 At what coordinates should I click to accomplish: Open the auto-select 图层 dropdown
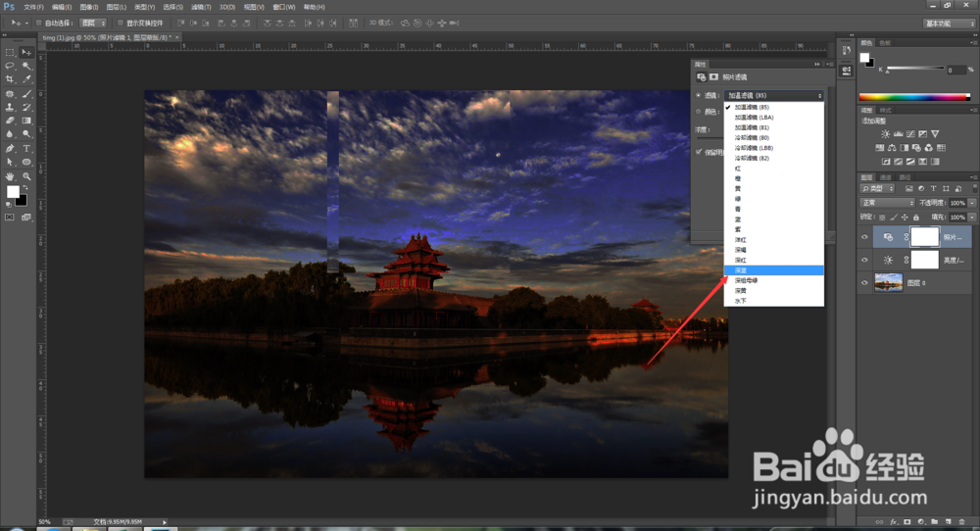[93, 24]
